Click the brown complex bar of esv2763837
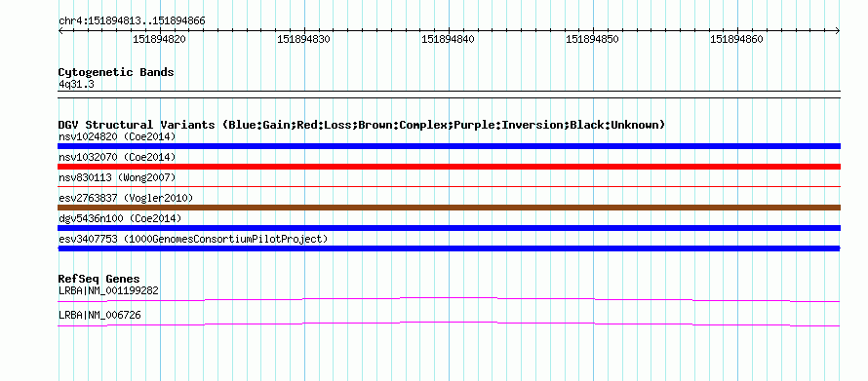Screen dimensions: 868x381 pyautogui.click(x=449, y=208)
